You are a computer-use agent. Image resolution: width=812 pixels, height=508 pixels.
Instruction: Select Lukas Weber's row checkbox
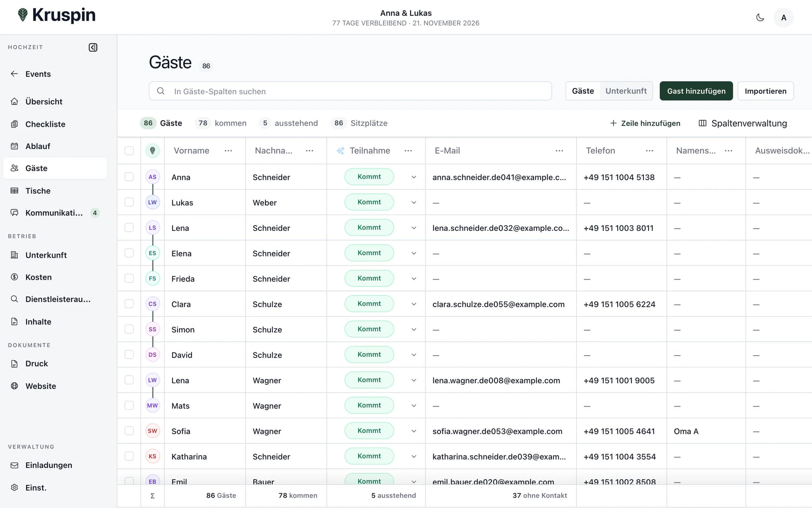[129, 202]
